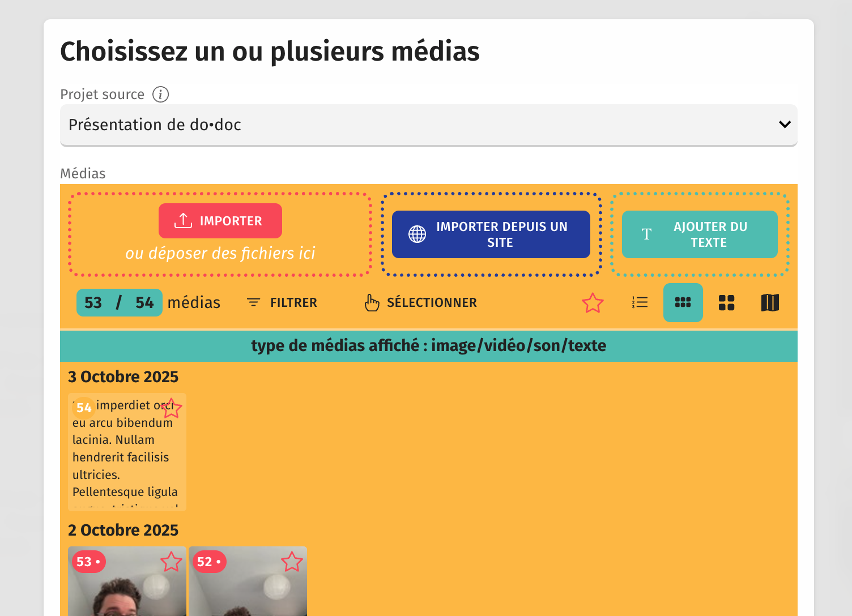Enable SÉLECTIONNER selection mode

[x=421, y=303]
